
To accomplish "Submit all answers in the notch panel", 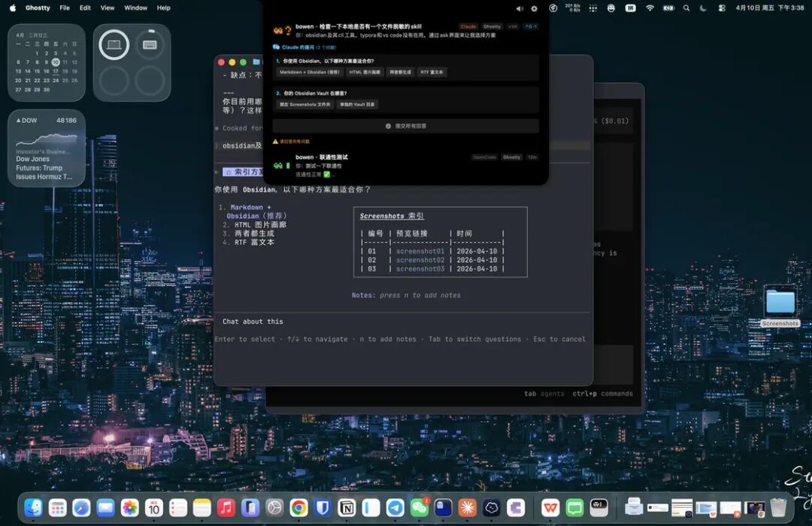I will pos(406,126).
